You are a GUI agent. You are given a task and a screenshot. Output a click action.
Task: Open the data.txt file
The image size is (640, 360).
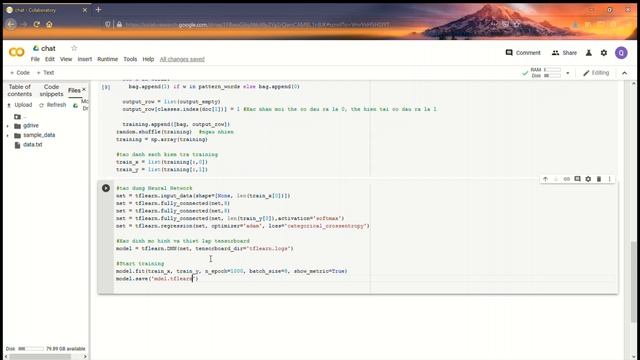pos(33,144)
